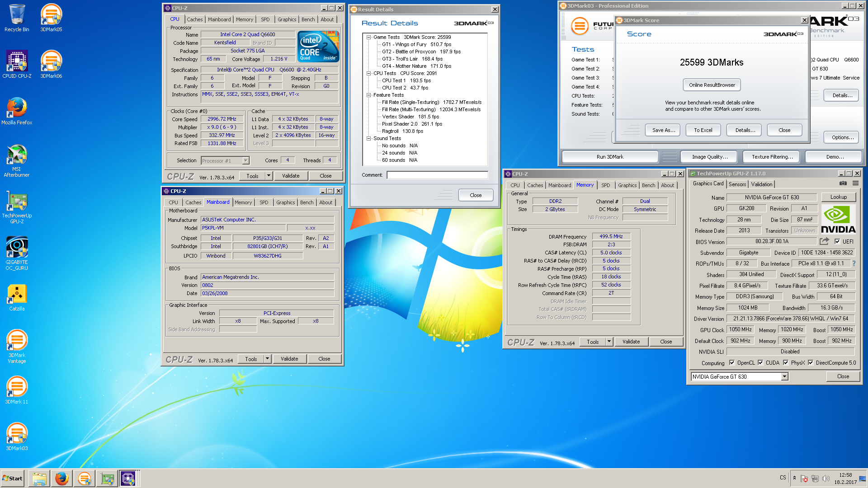Click the Online ResultBrowser button
Screen dimensions: 868x488
pos(712,85)
